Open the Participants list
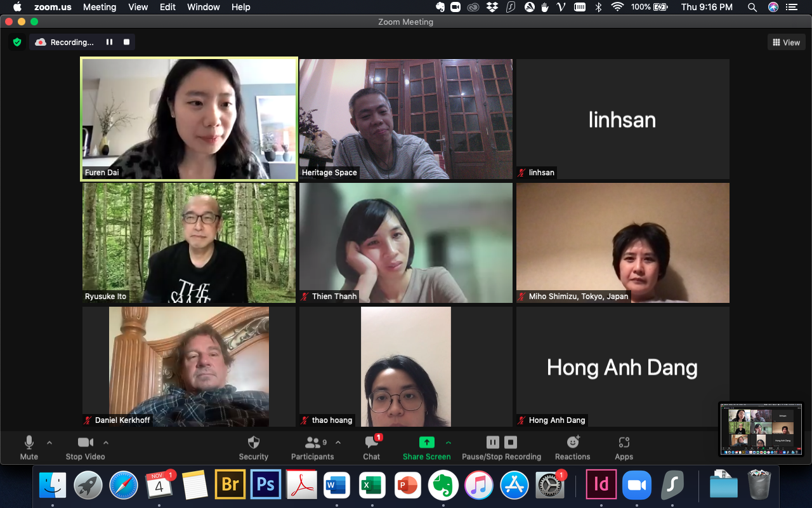 (x=312, y=443)
